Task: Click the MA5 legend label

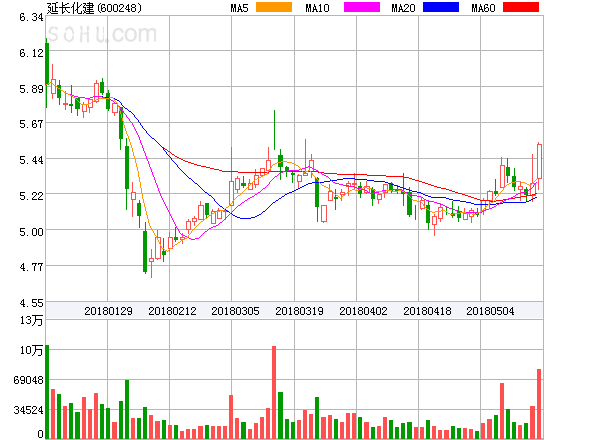Action: pos(239,8)
